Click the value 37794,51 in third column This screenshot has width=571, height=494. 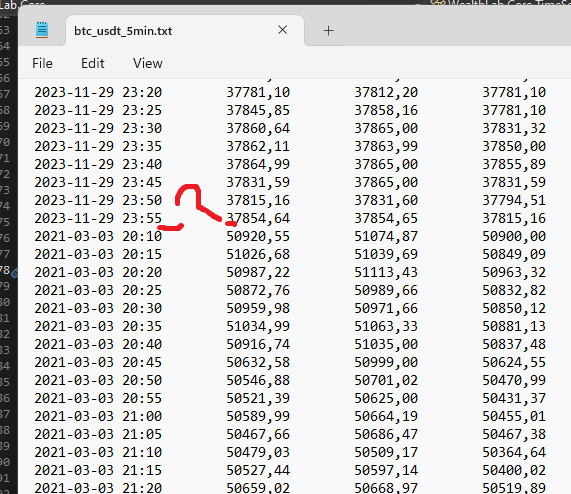click(x=514, y=200)
